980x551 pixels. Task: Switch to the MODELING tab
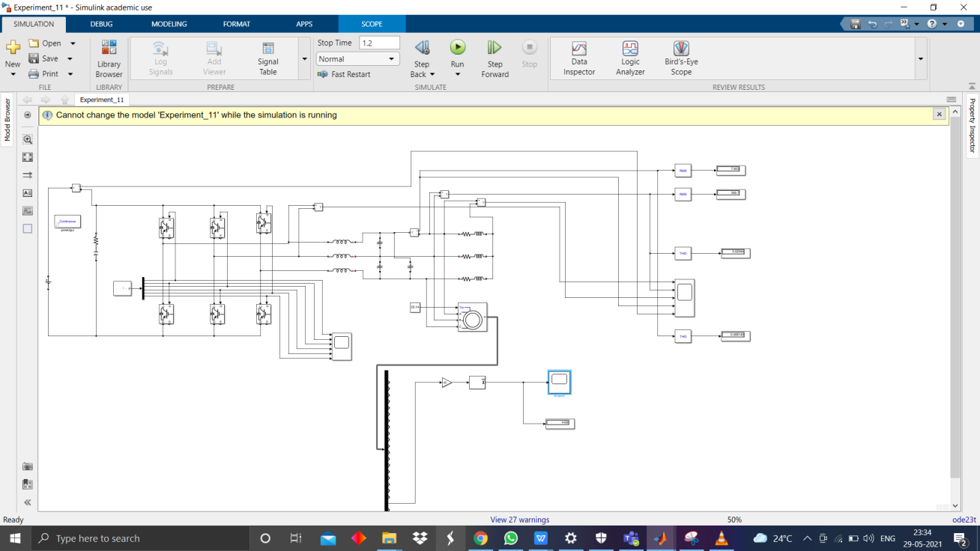coord(169,24)
